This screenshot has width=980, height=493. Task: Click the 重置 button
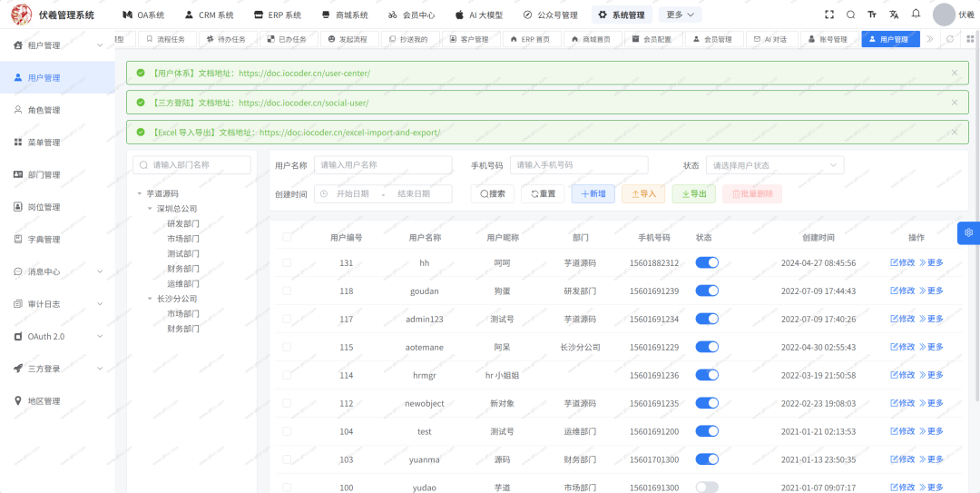click(x=544, y=194)
